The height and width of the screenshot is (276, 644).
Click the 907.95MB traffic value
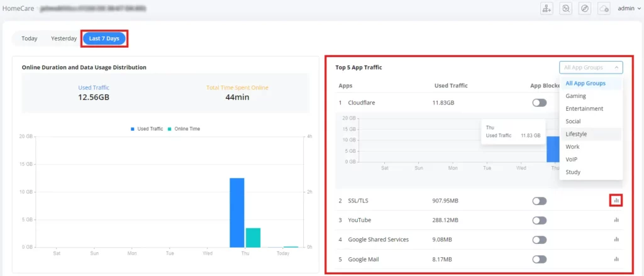(445, 201)
